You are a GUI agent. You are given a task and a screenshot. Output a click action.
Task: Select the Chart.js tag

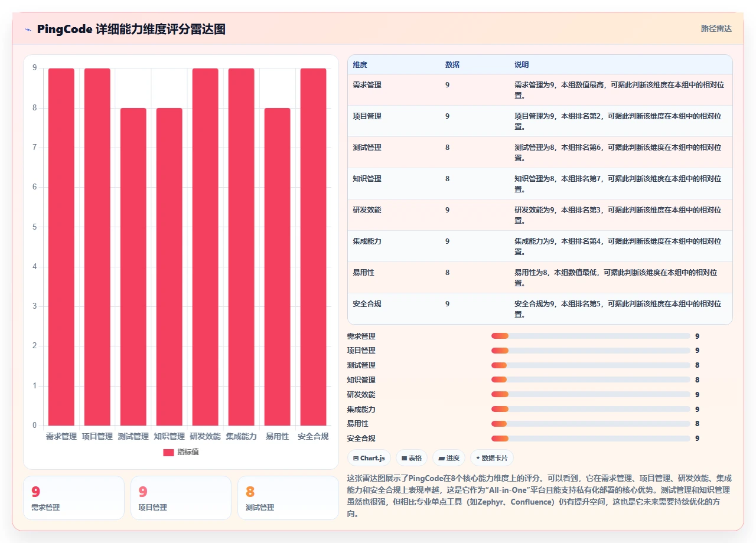click(x=369, y=458)
